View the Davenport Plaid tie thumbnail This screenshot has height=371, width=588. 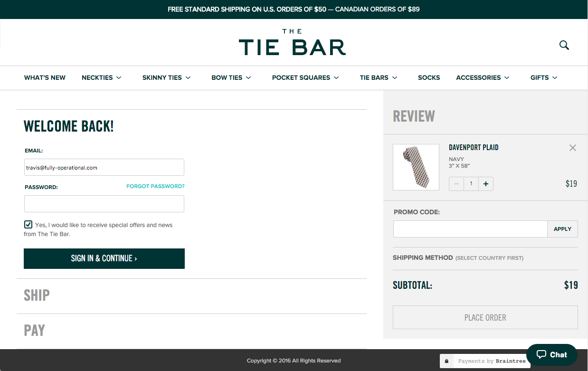point(416,167)
